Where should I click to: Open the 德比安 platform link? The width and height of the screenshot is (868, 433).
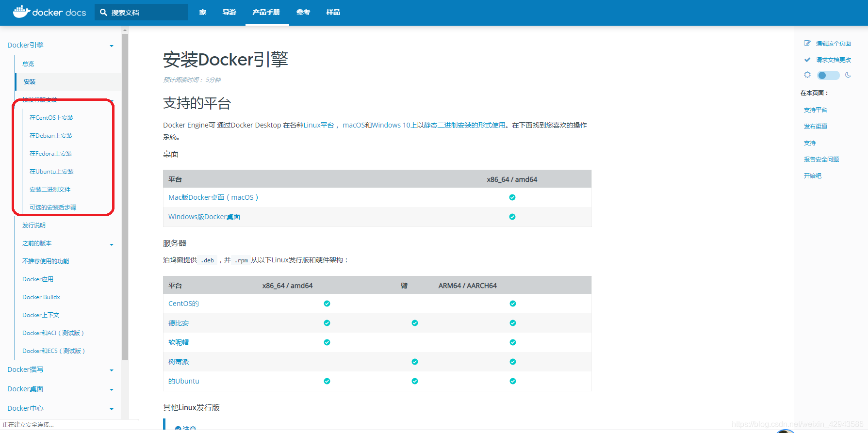tap(179, 323)
